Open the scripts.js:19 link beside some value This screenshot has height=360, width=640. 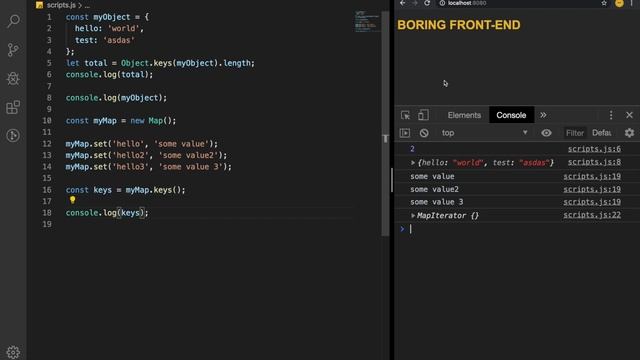592,176
